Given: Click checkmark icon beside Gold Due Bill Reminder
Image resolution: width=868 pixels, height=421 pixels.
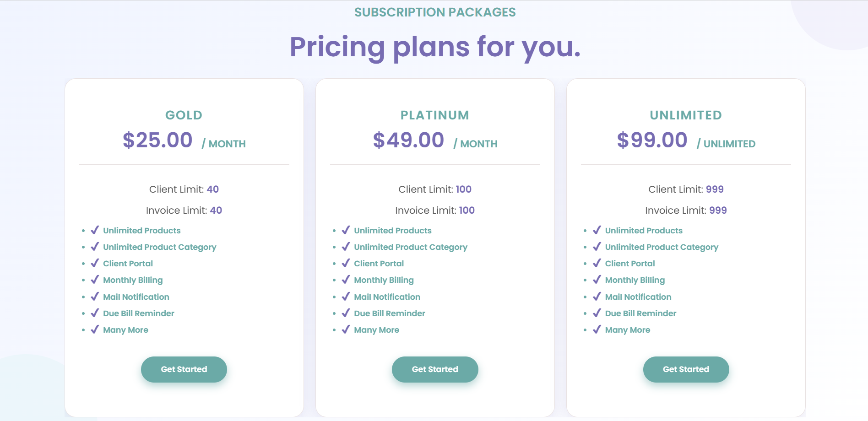Looking at the screenshot, I should [95, 313].
